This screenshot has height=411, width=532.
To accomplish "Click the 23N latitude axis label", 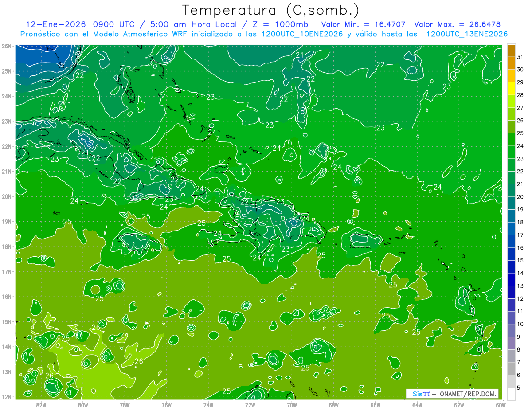I will click(6, 121).
